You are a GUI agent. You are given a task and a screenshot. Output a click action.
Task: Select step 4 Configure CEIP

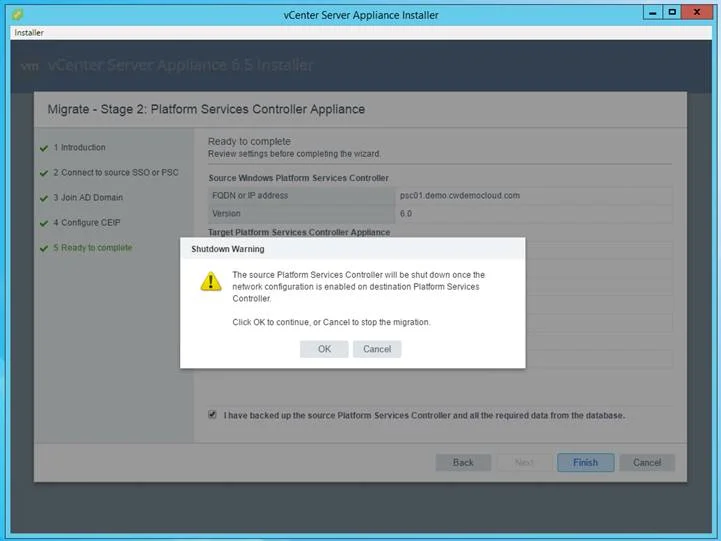click(x=86, y=222)
